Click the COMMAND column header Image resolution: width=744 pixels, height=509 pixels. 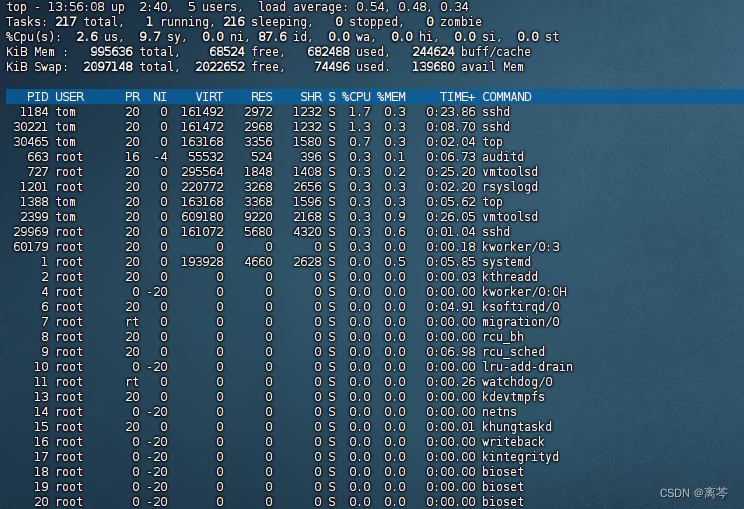[507, 97]
